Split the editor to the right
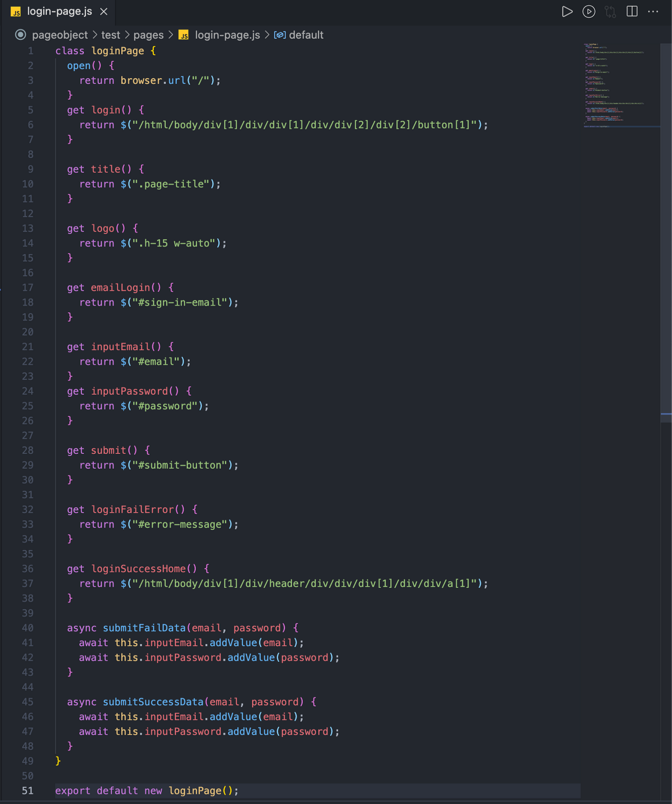The width and height of the screenshot is (672, 804). 632,12
